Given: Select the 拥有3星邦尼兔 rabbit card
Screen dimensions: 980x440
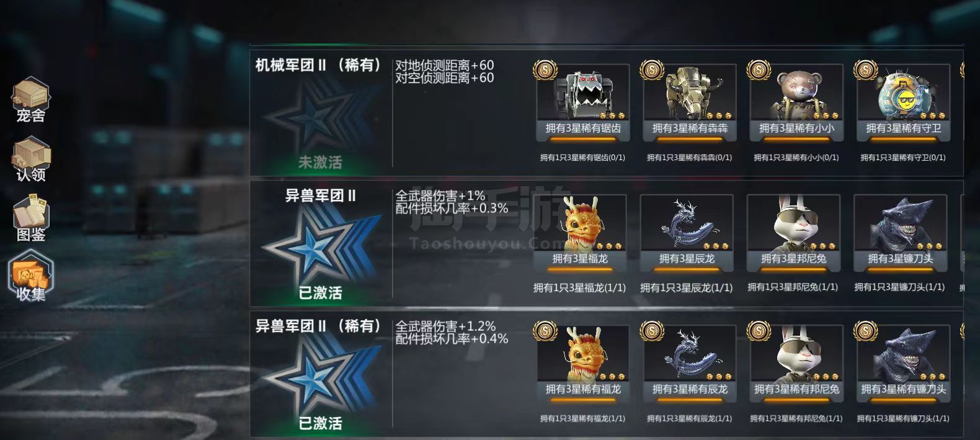Looking at the screenshot, I should [x=793, y=233].
